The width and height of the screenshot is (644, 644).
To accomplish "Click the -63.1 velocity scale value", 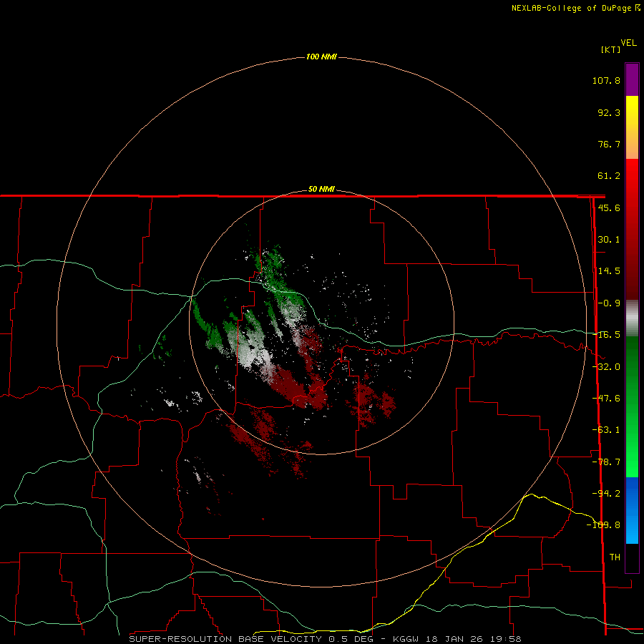I will 606,430.
